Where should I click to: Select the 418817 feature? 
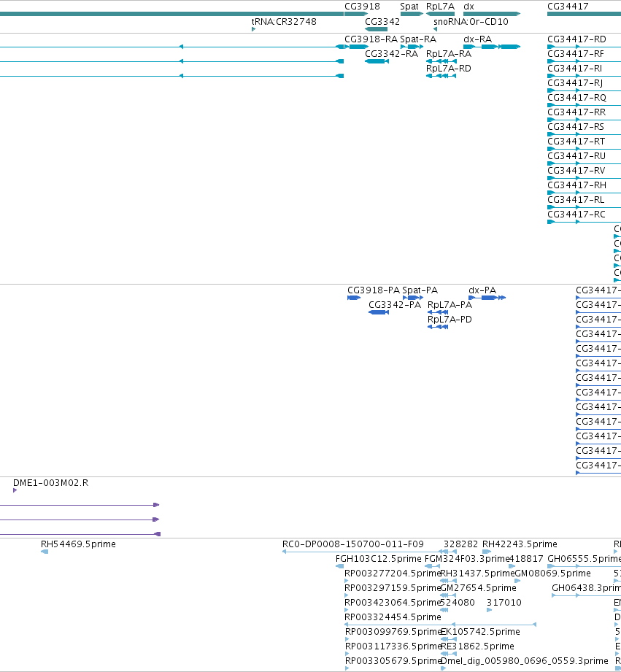[512, 566]
